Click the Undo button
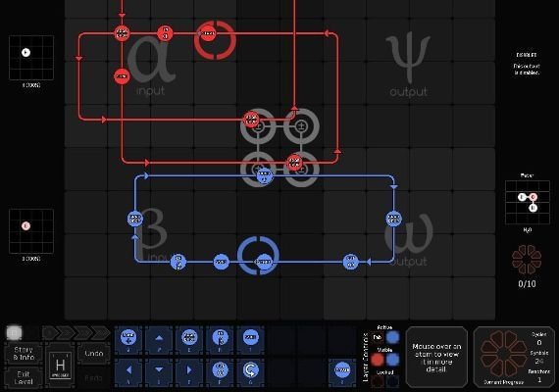The width and height of the screenshot is (559, 392). point(94,354)
